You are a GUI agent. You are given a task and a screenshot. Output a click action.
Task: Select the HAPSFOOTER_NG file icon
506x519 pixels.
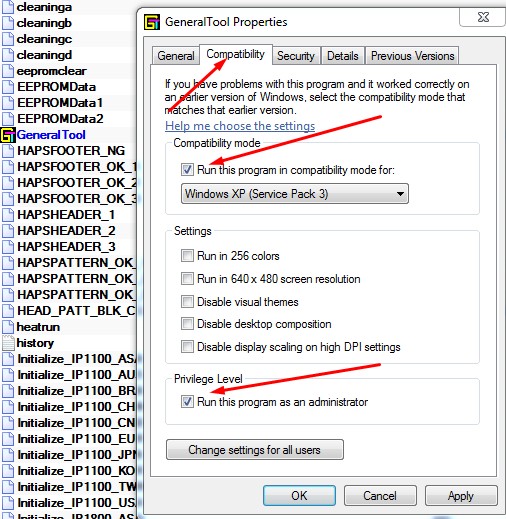click(8, 151)
